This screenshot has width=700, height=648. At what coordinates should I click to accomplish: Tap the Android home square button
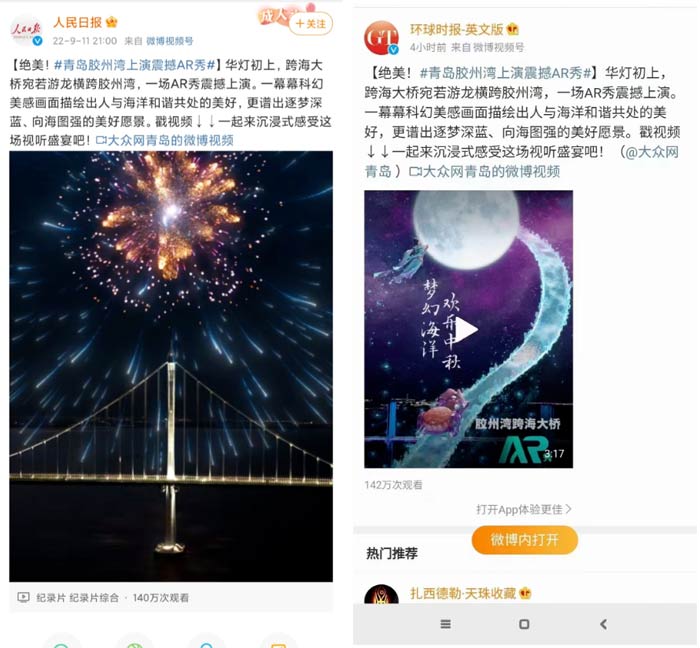525,624
